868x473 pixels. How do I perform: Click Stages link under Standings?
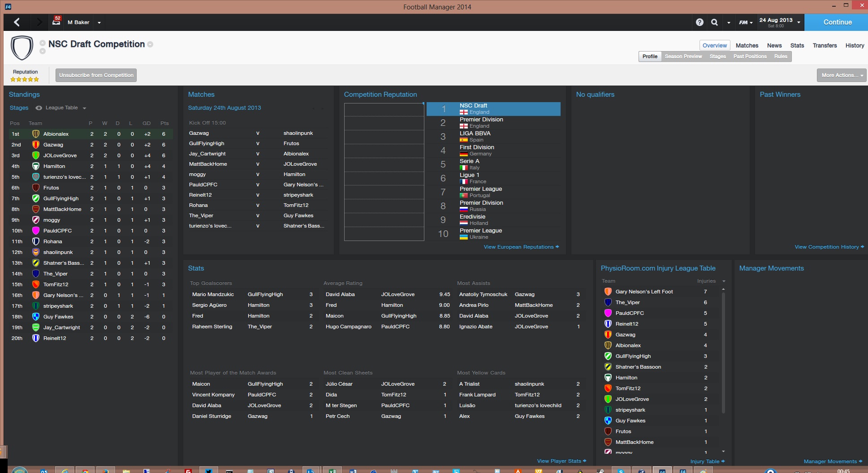pos(19,108)
